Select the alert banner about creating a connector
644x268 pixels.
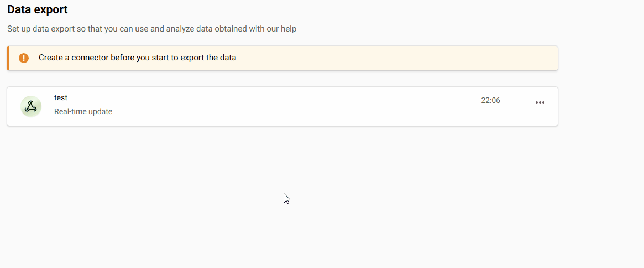[332, 58]
